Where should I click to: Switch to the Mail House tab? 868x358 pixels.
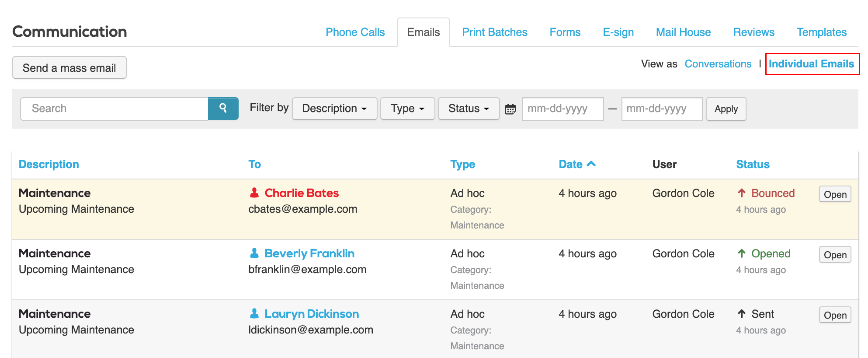(x=683, y=32)
